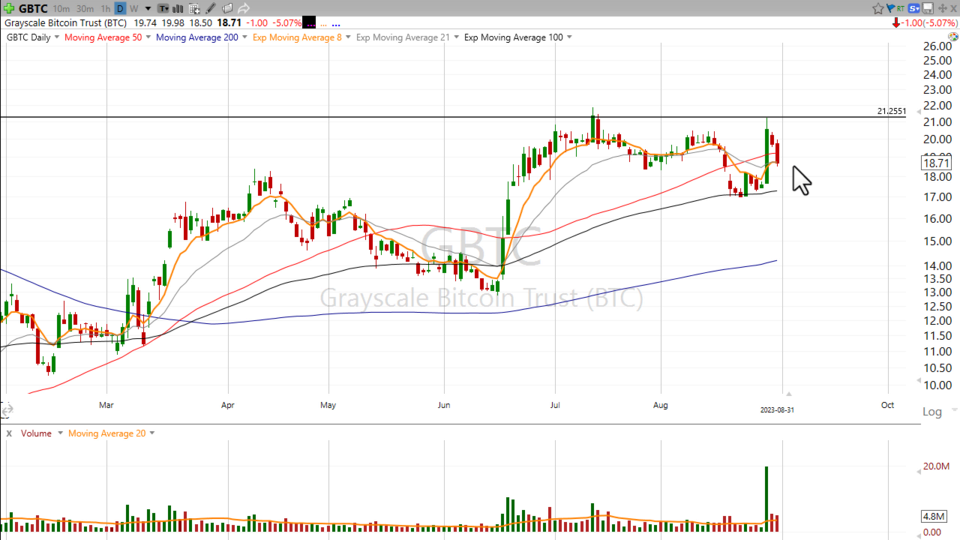The width and height of the screenshot is (960, 540).
Task: Close the volume pane with X
Action: tap(9, 433)
